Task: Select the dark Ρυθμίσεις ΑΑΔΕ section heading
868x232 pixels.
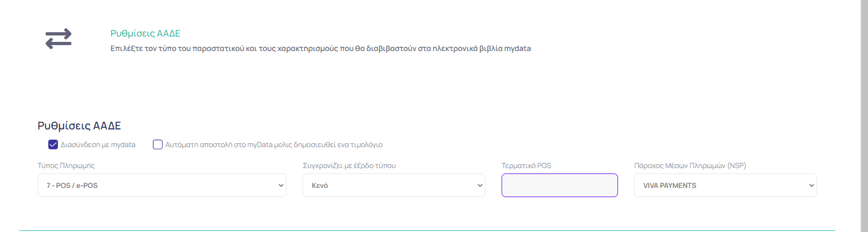Action: pos(79,126)
